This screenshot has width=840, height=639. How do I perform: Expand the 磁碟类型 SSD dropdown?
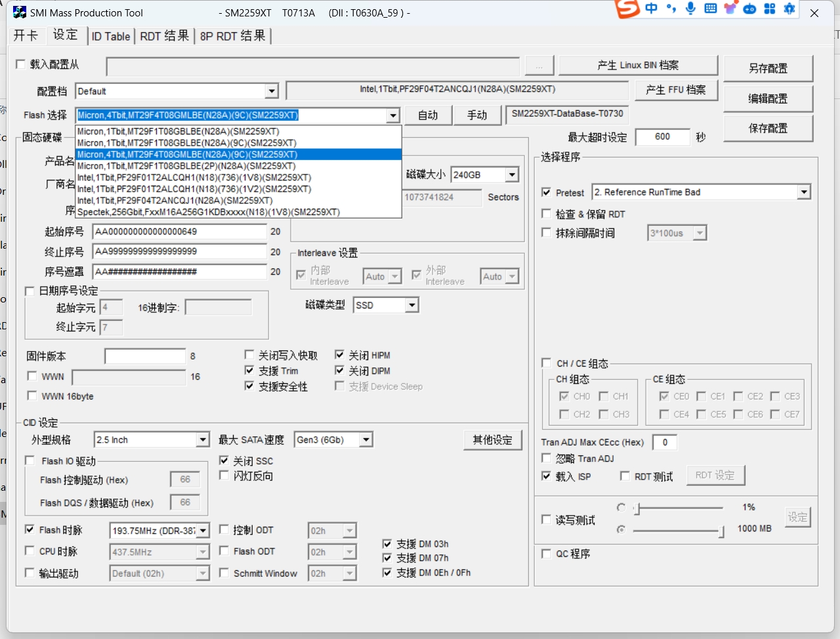click(411, 305)
